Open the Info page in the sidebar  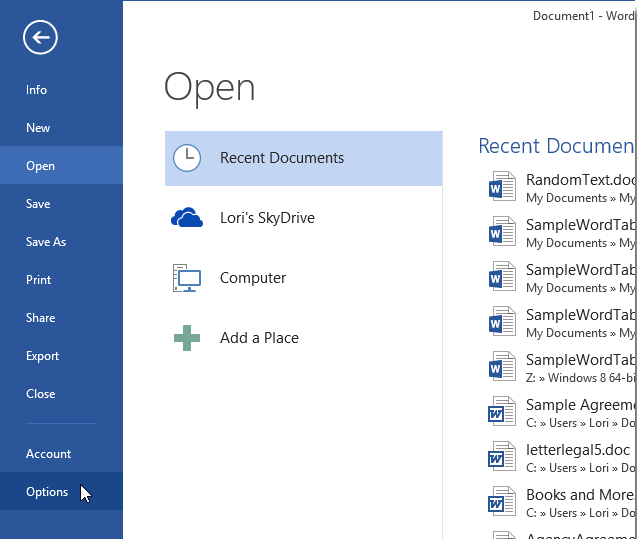pyautogui.click(x=37, y=90)
